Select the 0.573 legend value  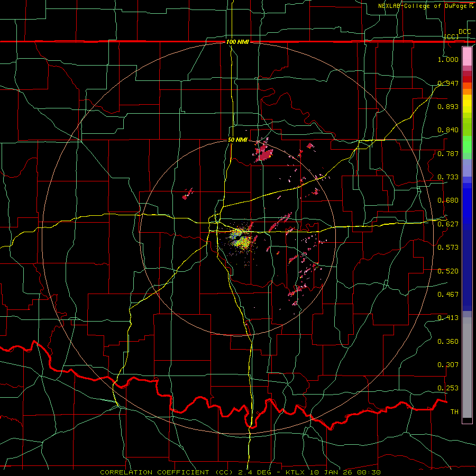(x=448, y=248)
